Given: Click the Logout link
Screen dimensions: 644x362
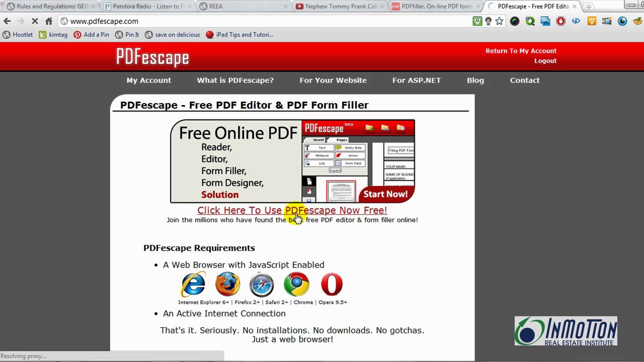Looking at the screenshot, I should [545, 61].
